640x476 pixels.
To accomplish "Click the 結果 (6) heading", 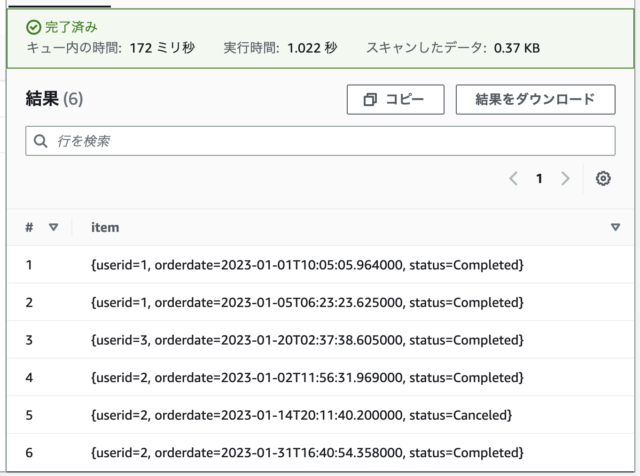I will click(x=54, y=99).
